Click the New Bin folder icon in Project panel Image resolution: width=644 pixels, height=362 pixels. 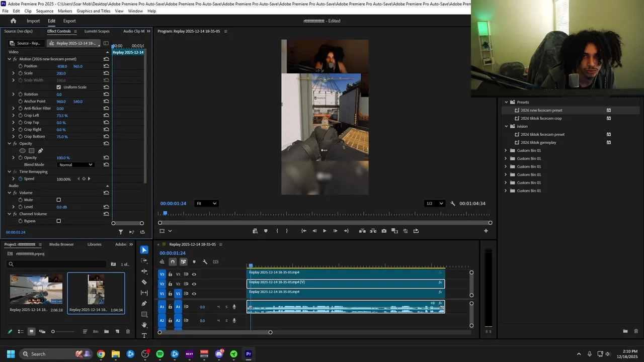106,331
